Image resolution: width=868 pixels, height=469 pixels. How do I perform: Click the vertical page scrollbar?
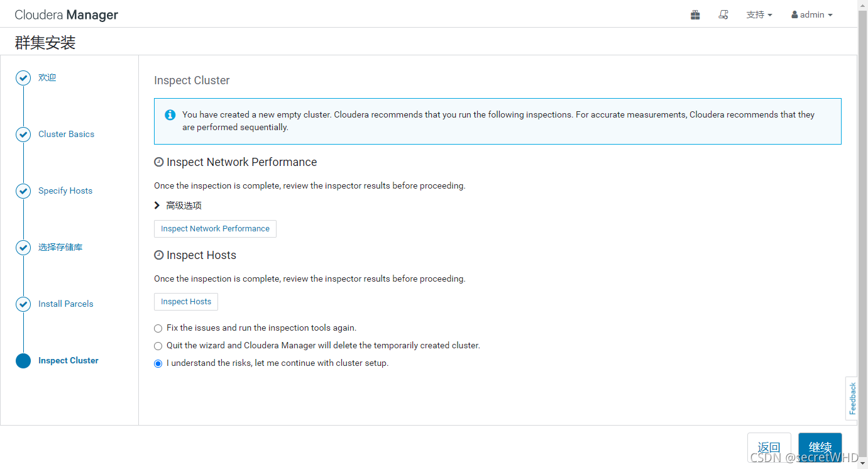click(x=863, y=234)
